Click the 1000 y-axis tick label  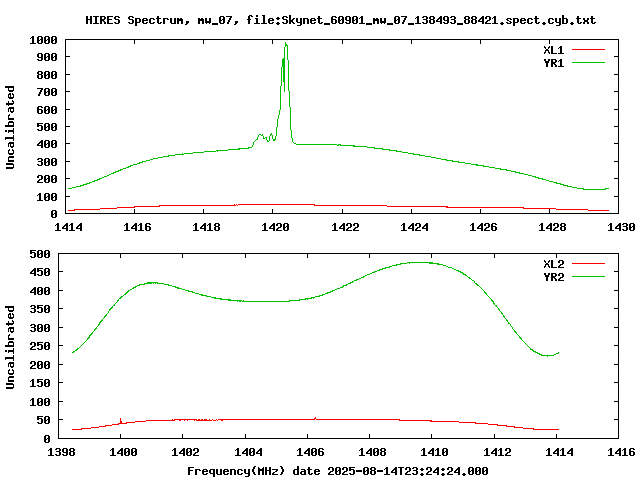(43, 40)
